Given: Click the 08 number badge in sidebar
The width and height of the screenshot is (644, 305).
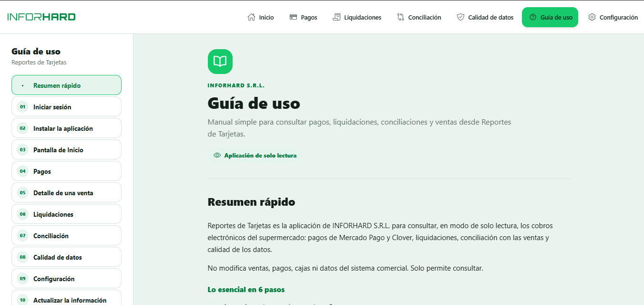Looking at the screenshot, I should 22,257.
